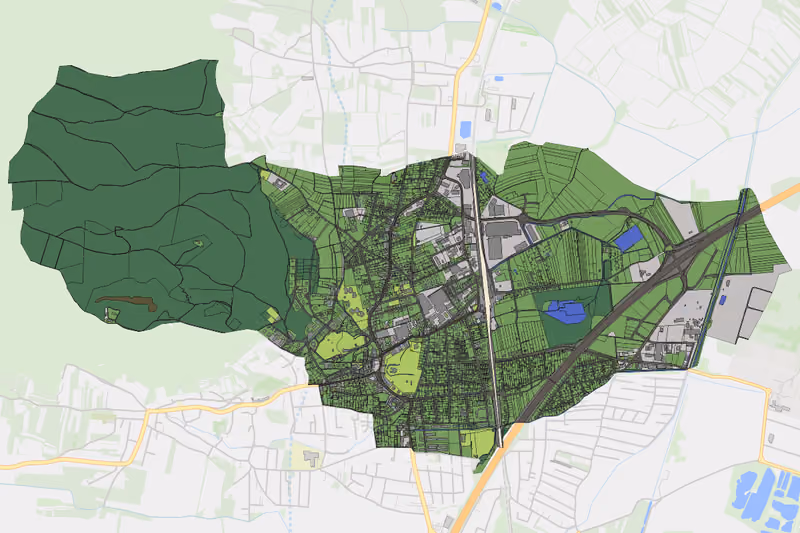This screenshot has width=800, height=533.
Task: Click the small blue pond beside the northern yellow road
Action: [x=465, y=130]
